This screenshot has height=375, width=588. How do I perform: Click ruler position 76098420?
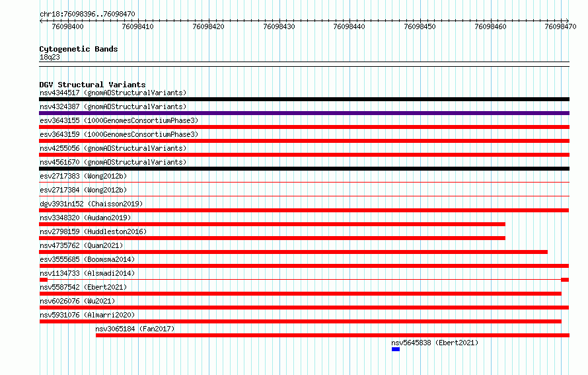coord(208,26)
